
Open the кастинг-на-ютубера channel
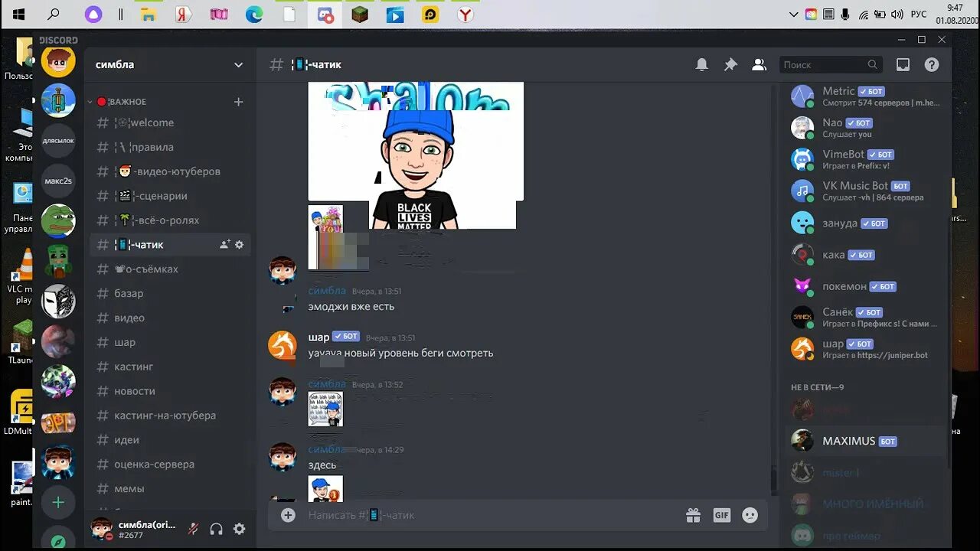(170, 416)
